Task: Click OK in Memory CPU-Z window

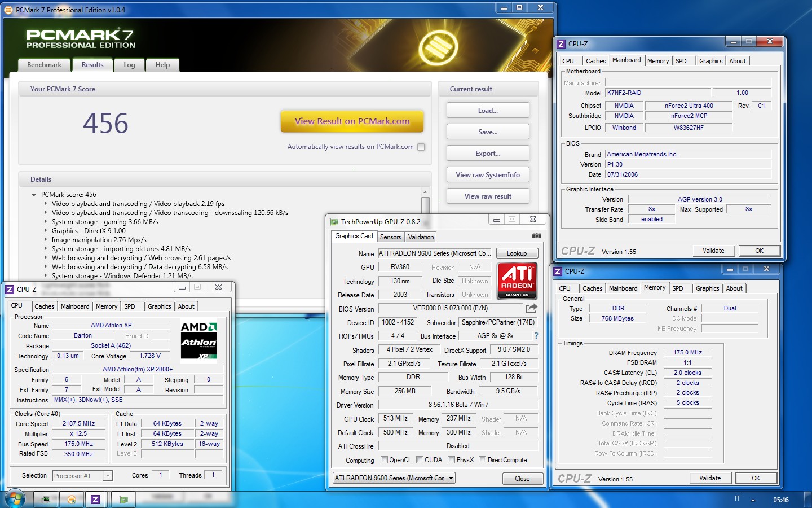Action: 756,478
